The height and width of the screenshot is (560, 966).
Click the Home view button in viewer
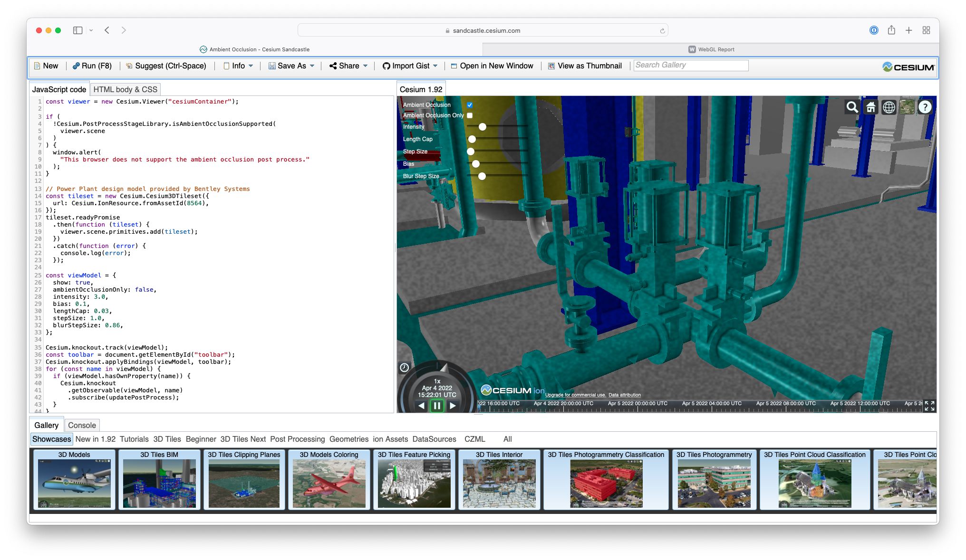(x=871, y=107)
